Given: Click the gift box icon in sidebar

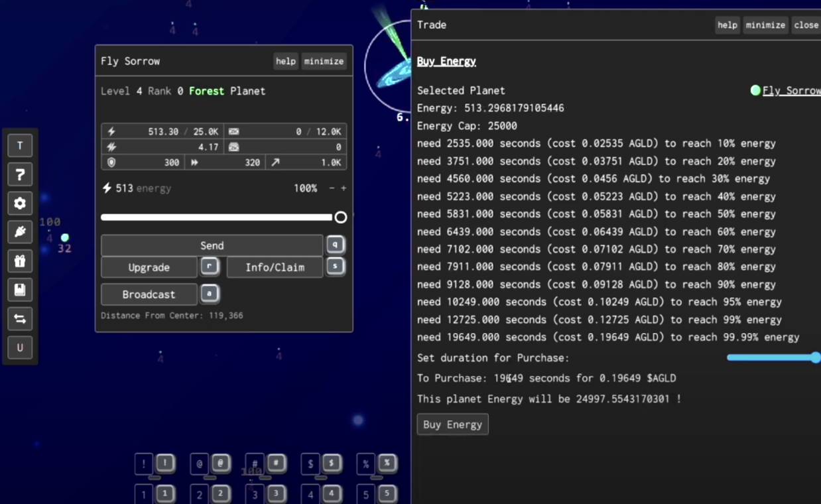Looking at the screenshot, I should [20, 261].
